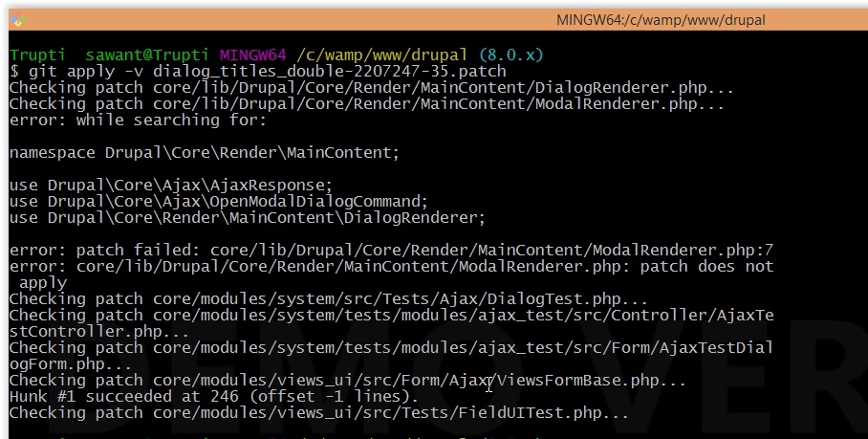Click the "patch does not" error line

[x=390, y=267]
